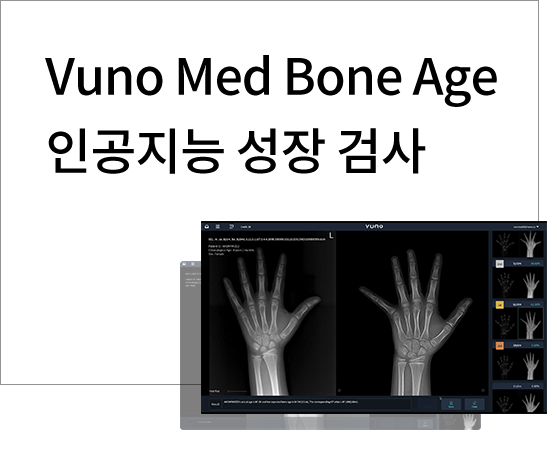Click the L side marker on patient X-ray
The height and width of the screenshot is (450, 557).
click(331, 235)
